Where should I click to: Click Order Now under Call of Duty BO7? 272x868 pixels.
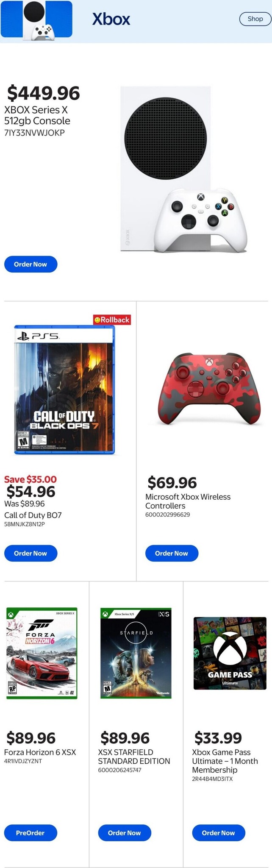point(31,553)
